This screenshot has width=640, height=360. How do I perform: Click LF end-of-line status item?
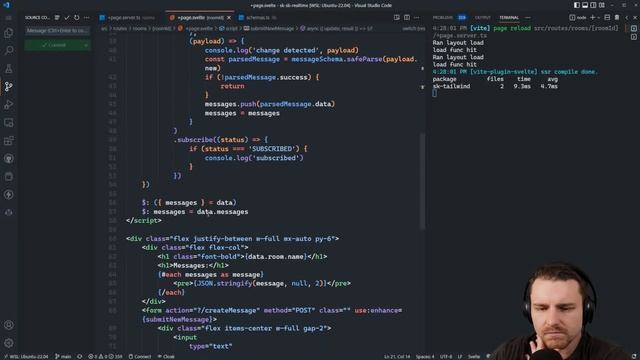pyautogui.click(x=460, y=356)
